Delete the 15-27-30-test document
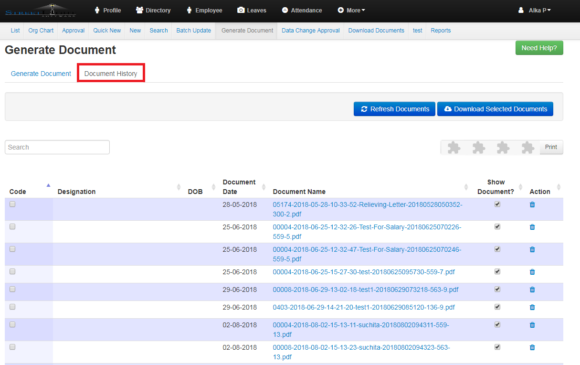The image size is (580, 365). point(532,272)
